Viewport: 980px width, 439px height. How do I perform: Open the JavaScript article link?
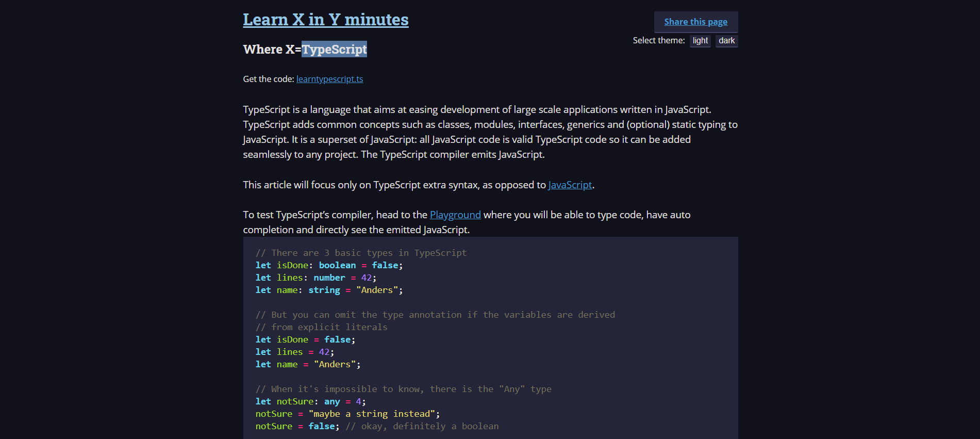[570, 185]
